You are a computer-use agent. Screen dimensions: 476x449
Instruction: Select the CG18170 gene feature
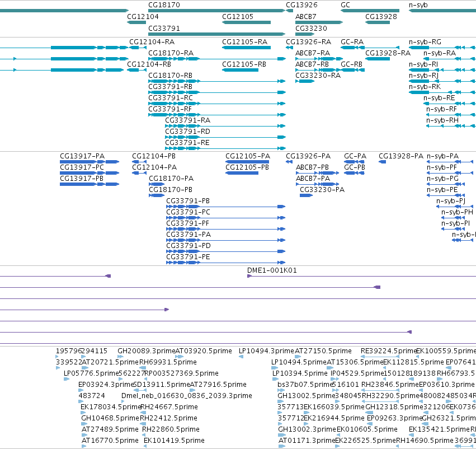(x=217, y=11)
